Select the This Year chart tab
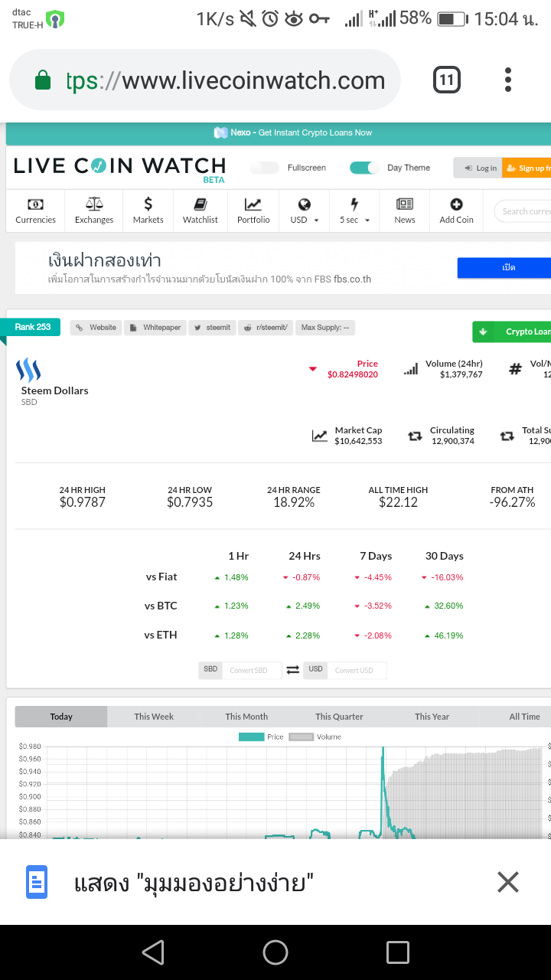Screen dimensions: 551x980 [x=432, y=717]
